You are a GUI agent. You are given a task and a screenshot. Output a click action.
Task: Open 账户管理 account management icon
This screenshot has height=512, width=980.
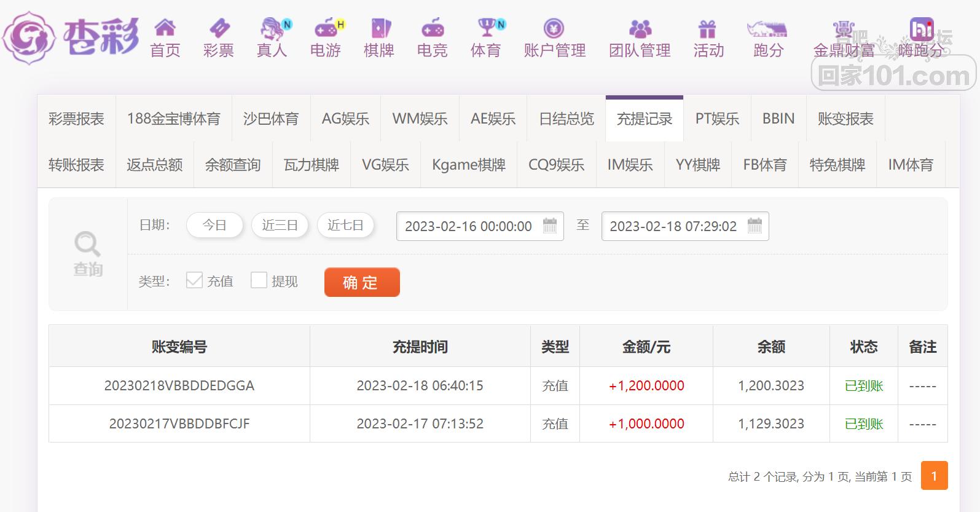click(554, 28)
